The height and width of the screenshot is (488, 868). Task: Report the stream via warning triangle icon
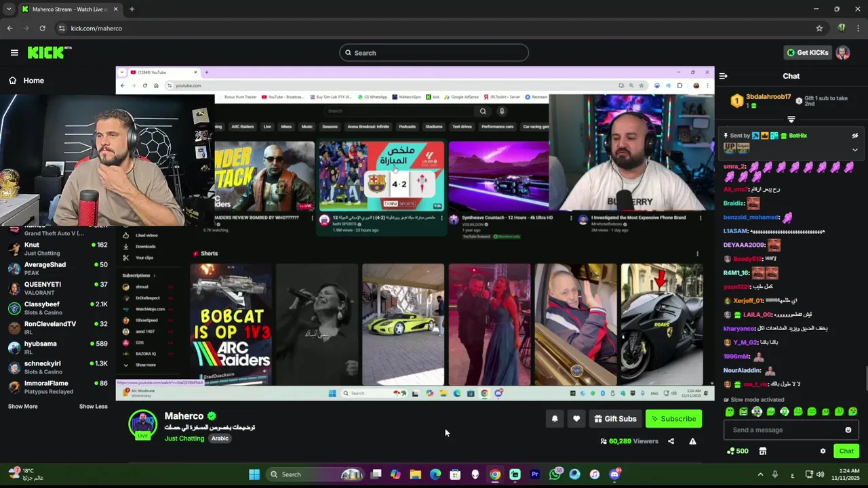[692, 441]
